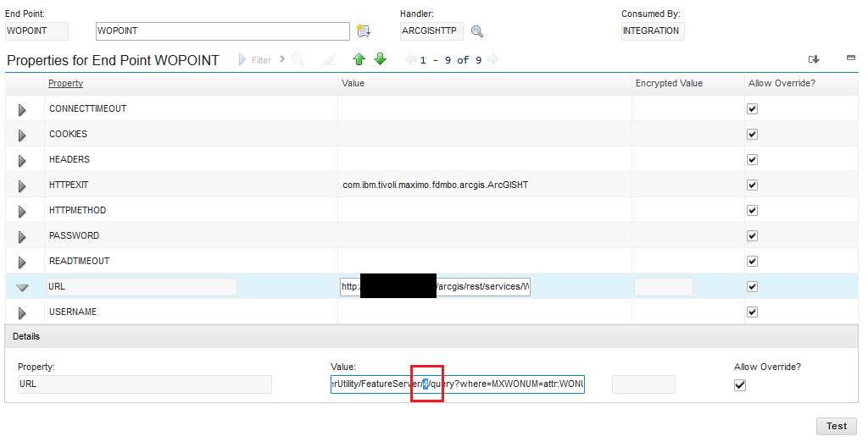This screenshot has width=868, height=442.
Task: Expand the USERNAME property row
Action: [x=22, y=313]
